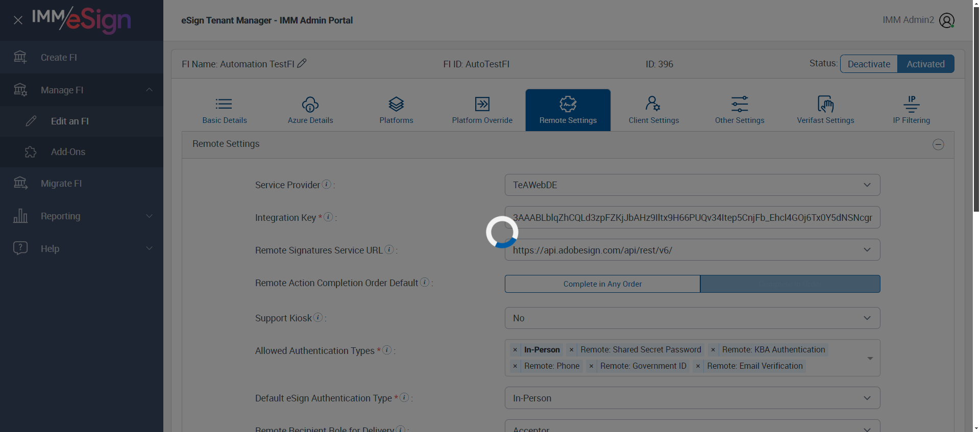Open the Support Kiosk dropdown
980x432 pixels.
pos(692,318)
